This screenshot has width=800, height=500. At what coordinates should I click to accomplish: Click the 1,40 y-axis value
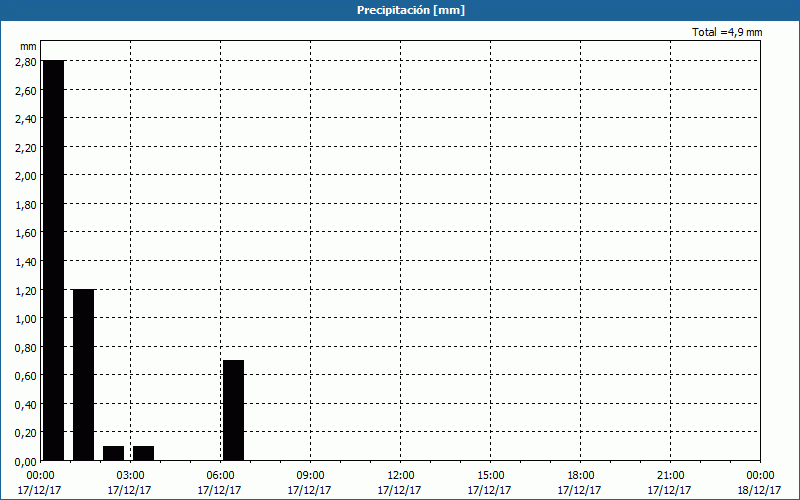coord(26,262)
